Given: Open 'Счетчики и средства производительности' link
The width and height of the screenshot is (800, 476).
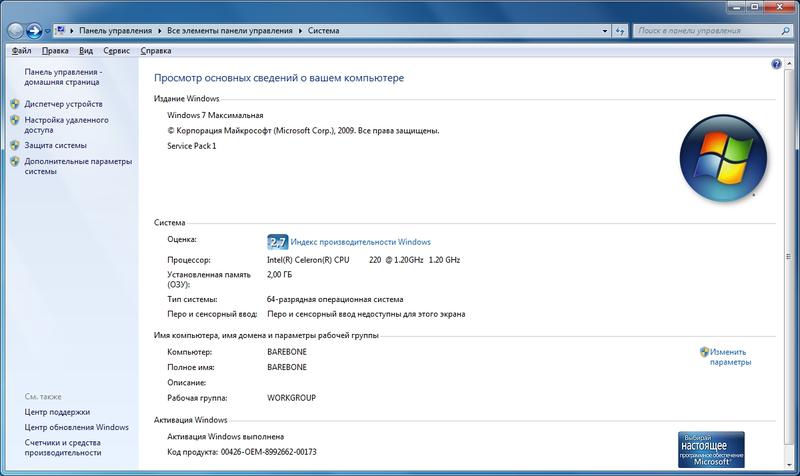Looking at the screenshot, I should (x=63, y=447).
